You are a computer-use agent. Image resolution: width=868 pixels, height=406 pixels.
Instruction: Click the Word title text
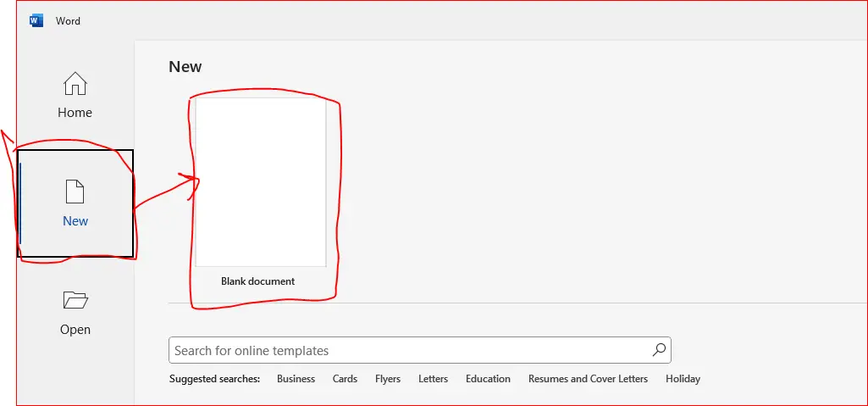coord(68,21)
